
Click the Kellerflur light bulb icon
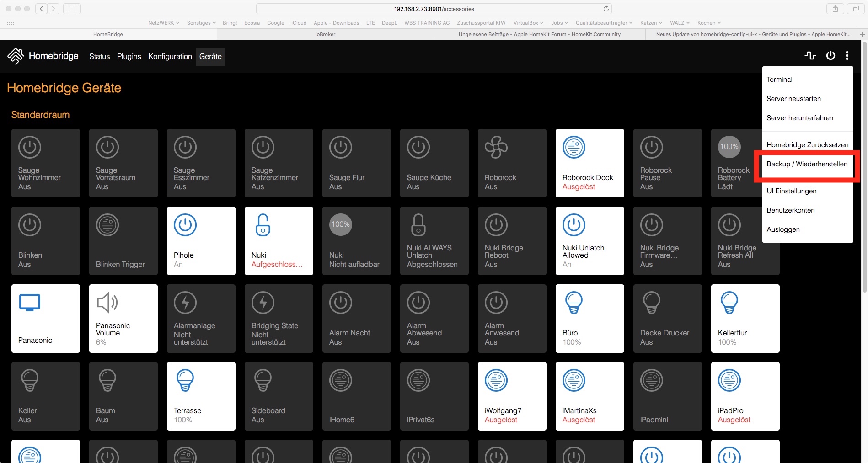(729, 303)
